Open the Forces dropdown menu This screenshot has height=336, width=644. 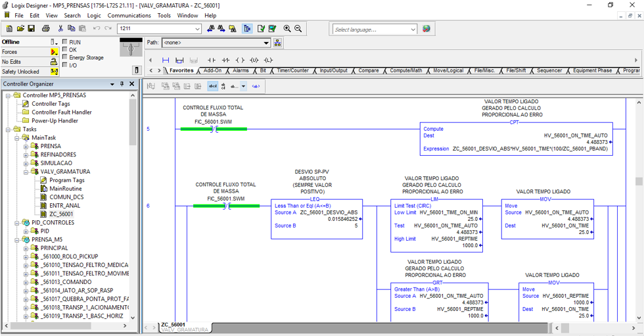pos(54,52)
